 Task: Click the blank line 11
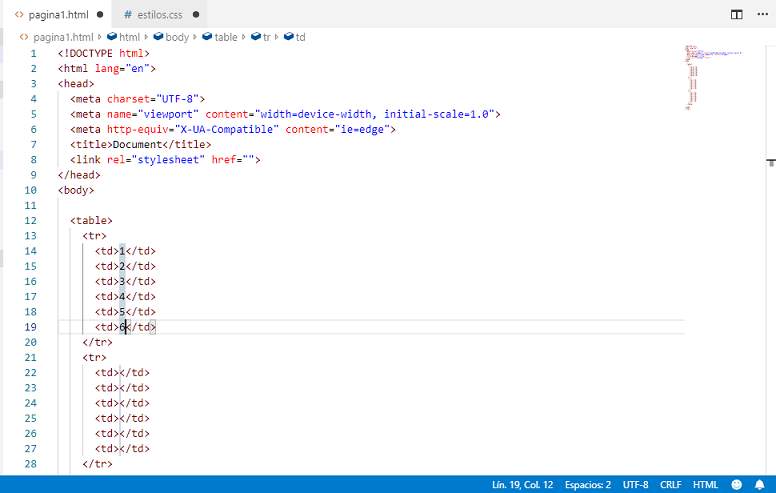coord(371,205)
